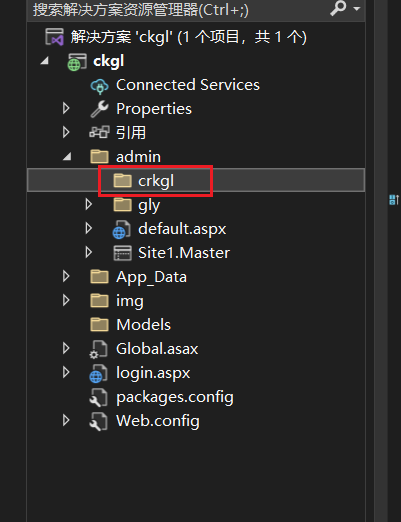401x522 pixels.
Task: Click the Site1.Master page icon
Action: (x=122, y=253)
